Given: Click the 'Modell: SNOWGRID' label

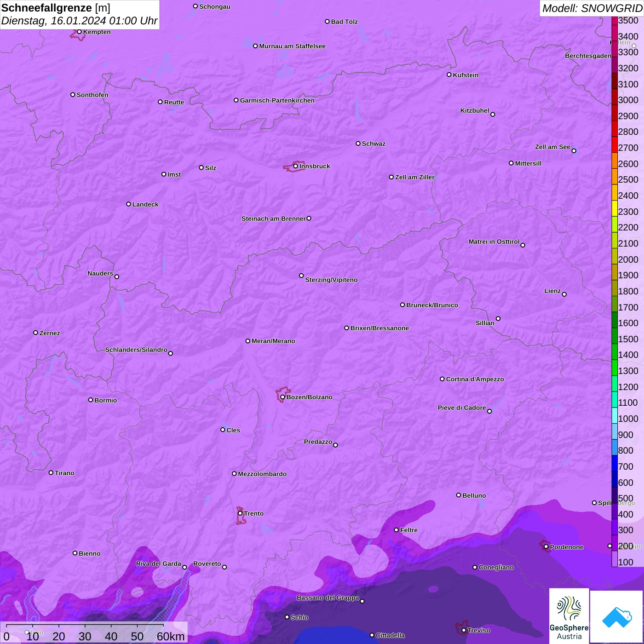Looking at the screenshot, I should (592, 8).
